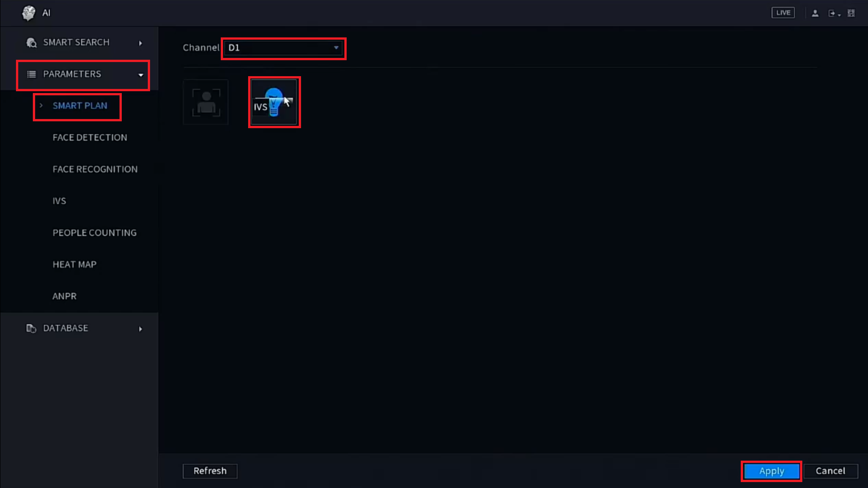
Task: Click the QR/grid icon at top right
Action: point(851,13)
